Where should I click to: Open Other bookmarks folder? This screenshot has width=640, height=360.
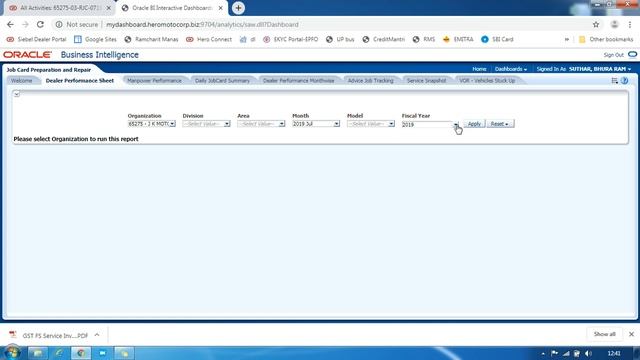(x=606, y=39)
